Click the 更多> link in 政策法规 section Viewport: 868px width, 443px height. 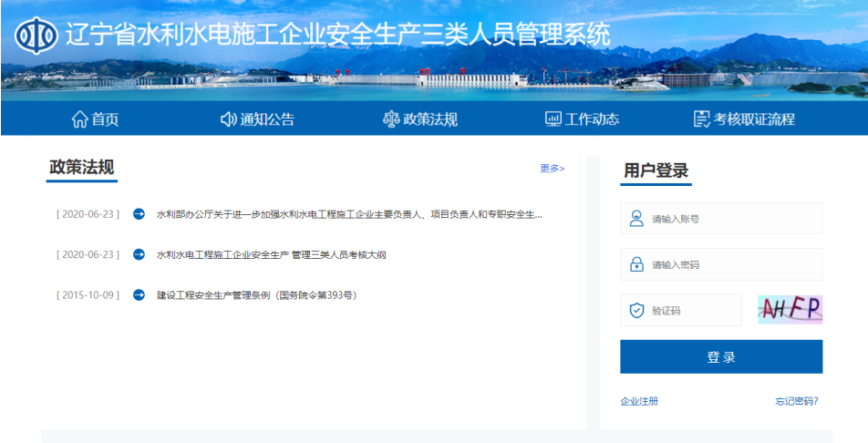click(553, 169)
